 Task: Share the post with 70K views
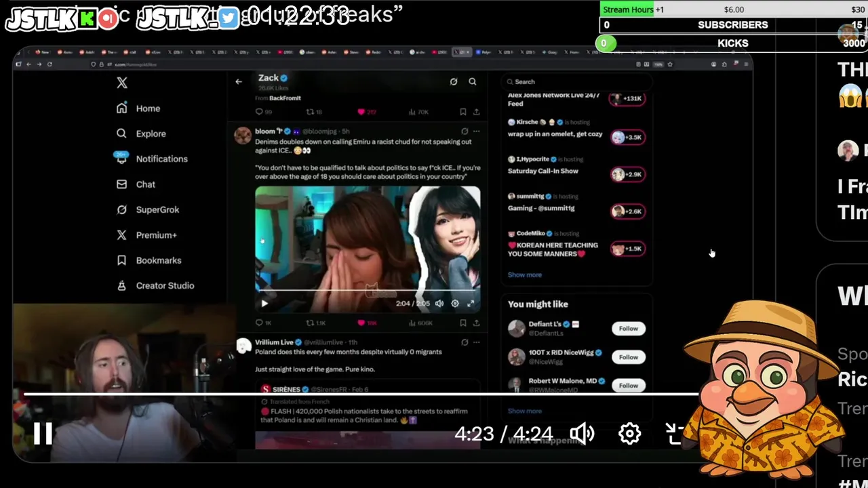(x=477, y=112)
